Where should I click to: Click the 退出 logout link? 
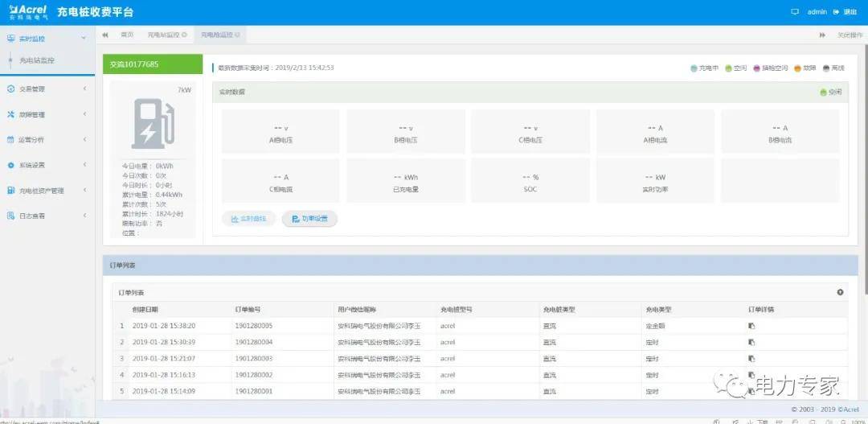[845, 12]
